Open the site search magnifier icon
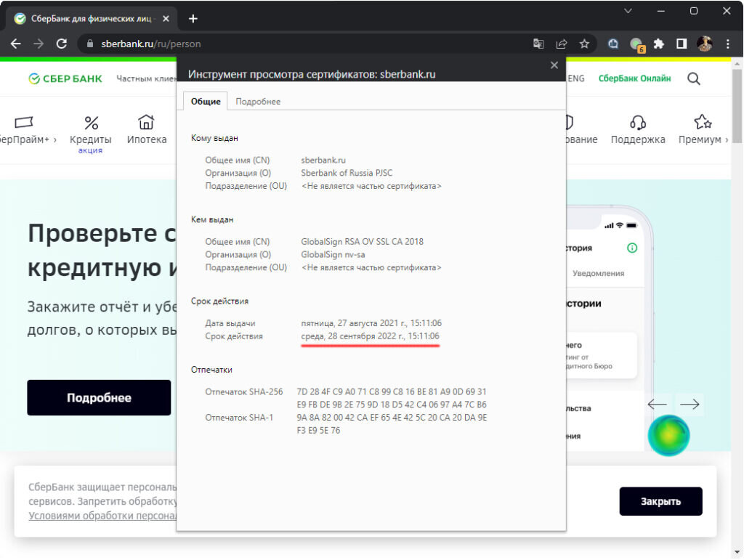 pyautogui.click(x=694, y=78)
